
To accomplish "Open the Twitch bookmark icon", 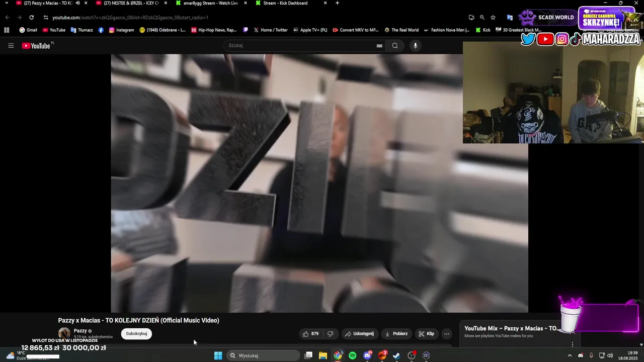I will click(x=246, y=30).
